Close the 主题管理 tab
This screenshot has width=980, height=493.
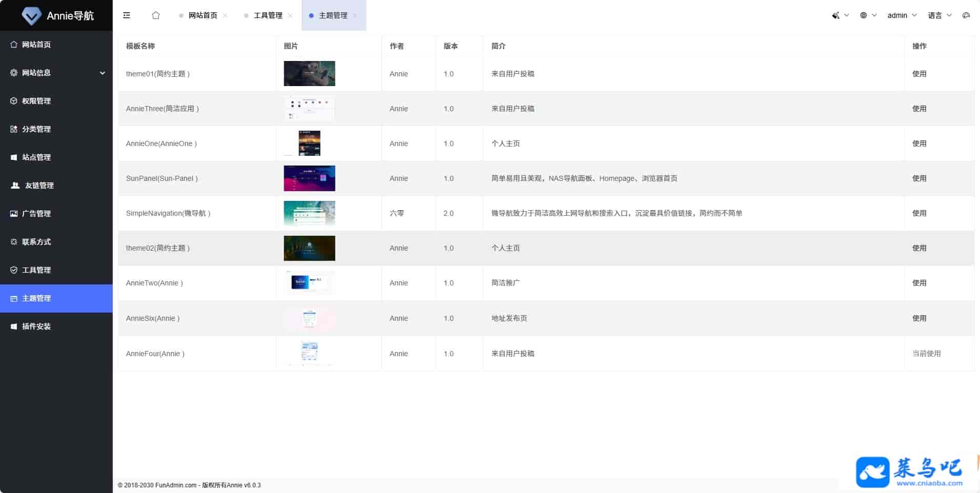pos(355,15)
